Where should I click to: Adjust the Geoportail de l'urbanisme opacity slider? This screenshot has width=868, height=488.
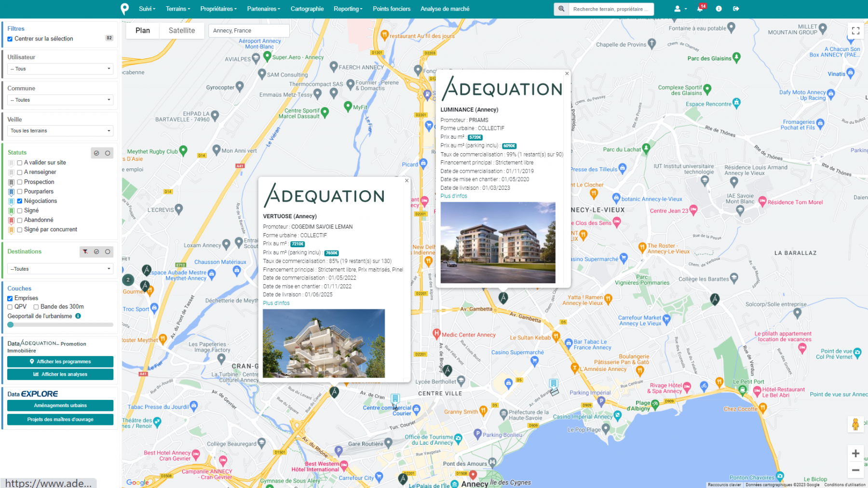point(60,325)
